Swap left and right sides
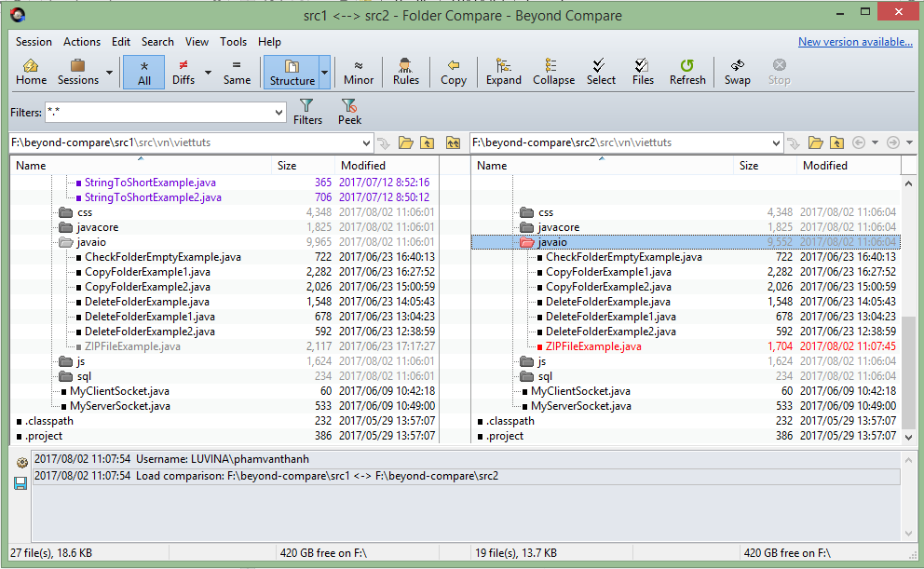Image resolution: width=924 pixels, height=569 pixels. pos(737,72)
